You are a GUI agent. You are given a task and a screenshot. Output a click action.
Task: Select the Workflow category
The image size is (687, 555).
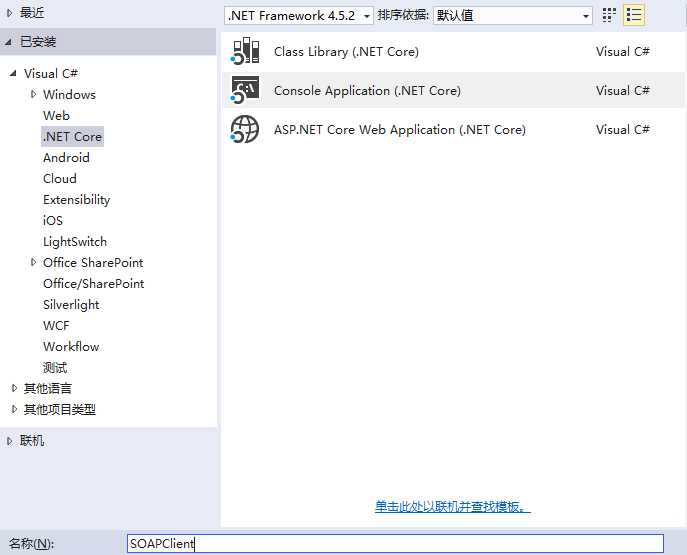point(71,346)
